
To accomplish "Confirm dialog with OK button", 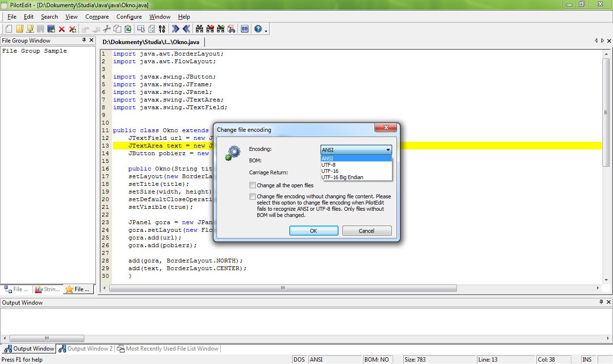I will tap(314, 230).
